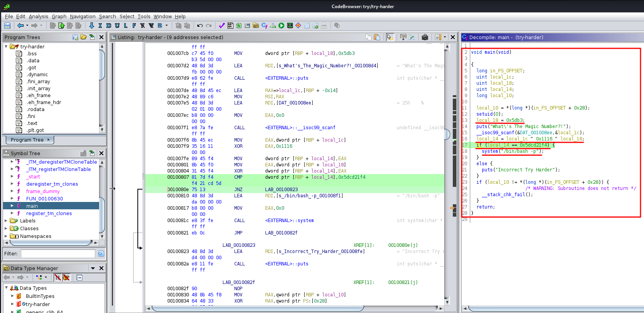644x313 pixels.
Task: Click the blue down arrow navigation icon
Action: point(91,26)
